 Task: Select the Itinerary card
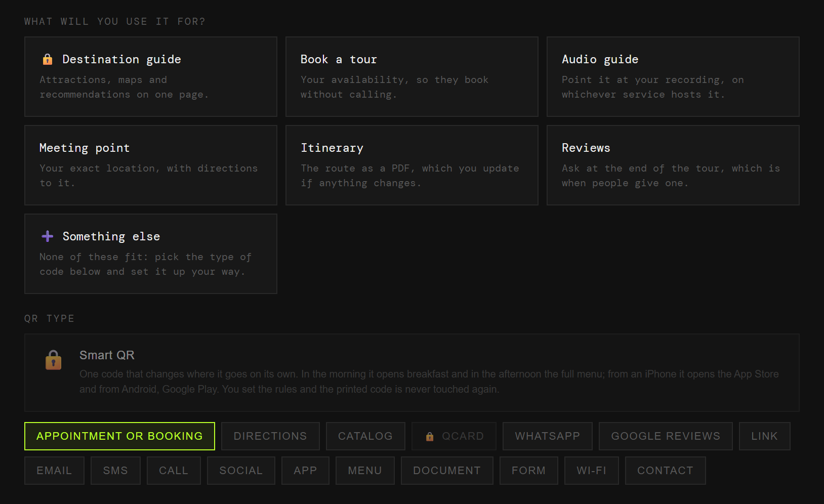(x=412, y=165)
